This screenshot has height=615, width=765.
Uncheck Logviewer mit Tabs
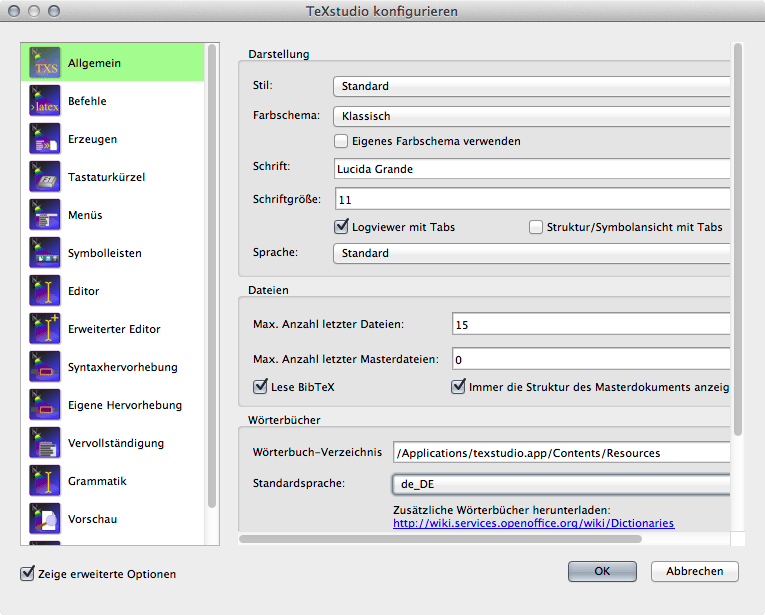[x=341, y=227]
